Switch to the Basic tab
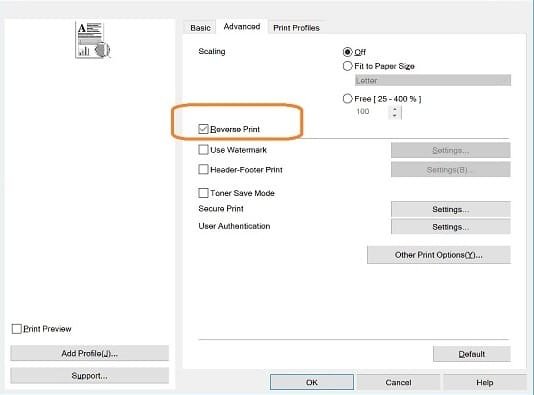This screenshot has width=534, height=395. point(200,28)
